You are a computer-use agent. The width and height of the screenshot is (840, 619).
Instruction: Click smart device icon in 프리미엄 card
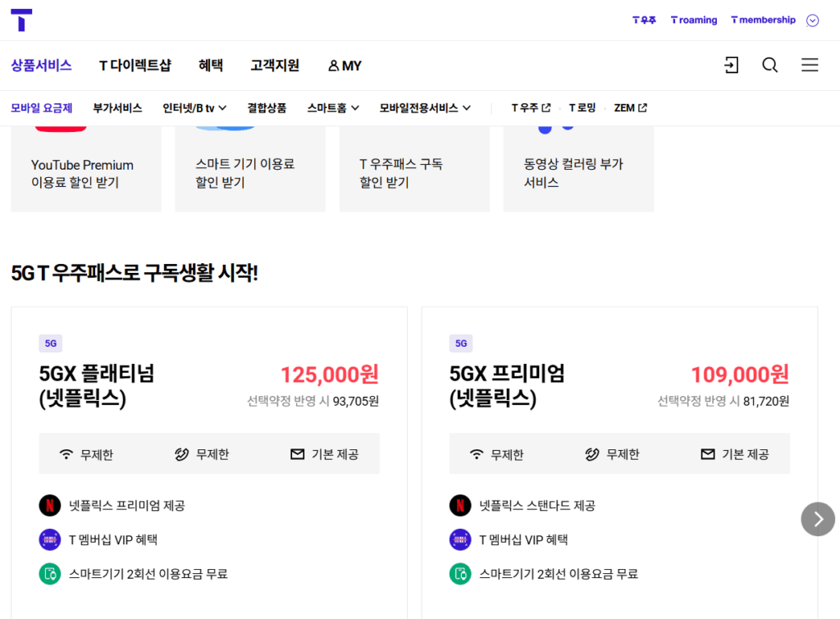coord(460,574)
